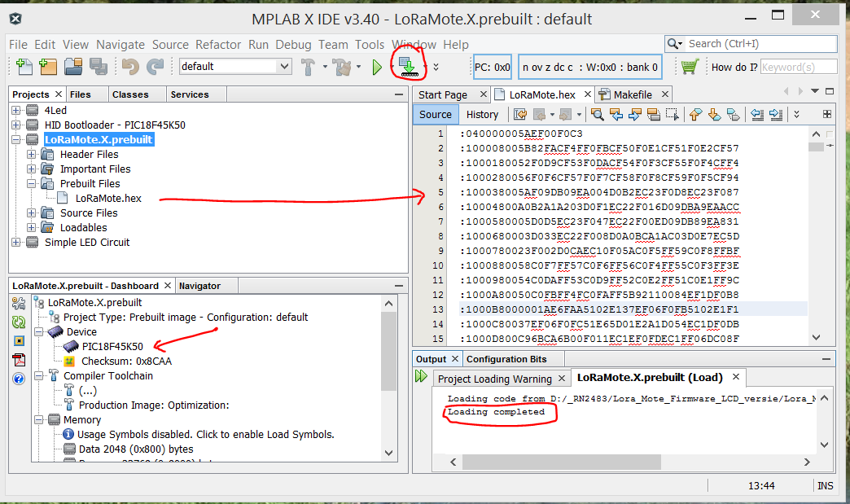850x504 pixels.
Task: Find next occurrence in the editor toolbar
Action: point(635,114)
